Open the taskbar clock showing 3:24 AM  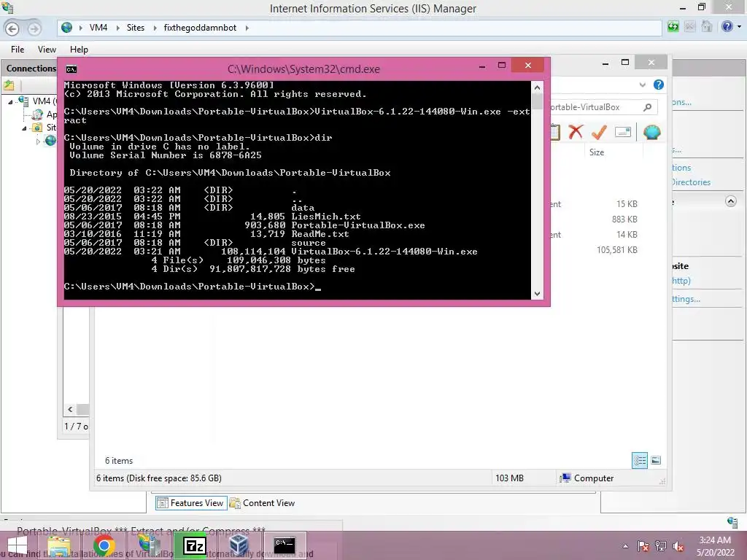pos(715,546)
